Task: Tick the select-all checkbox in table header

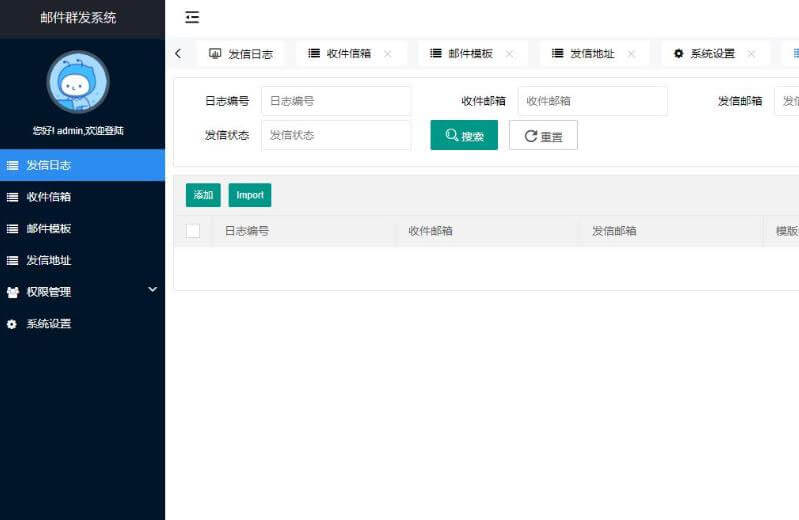Action: pyautogui.click(x=193, y=231)
